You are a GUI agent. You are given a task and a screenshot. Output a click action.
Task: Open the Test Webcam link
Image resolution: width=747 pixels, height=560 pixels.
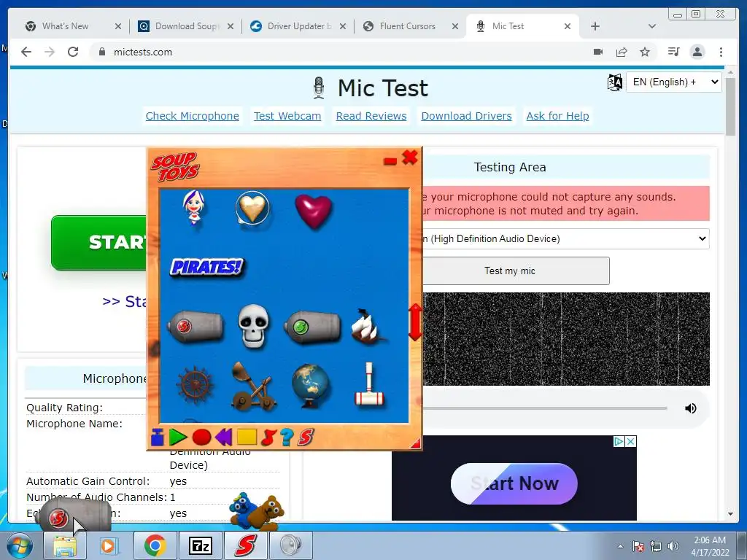coord(287,116)
